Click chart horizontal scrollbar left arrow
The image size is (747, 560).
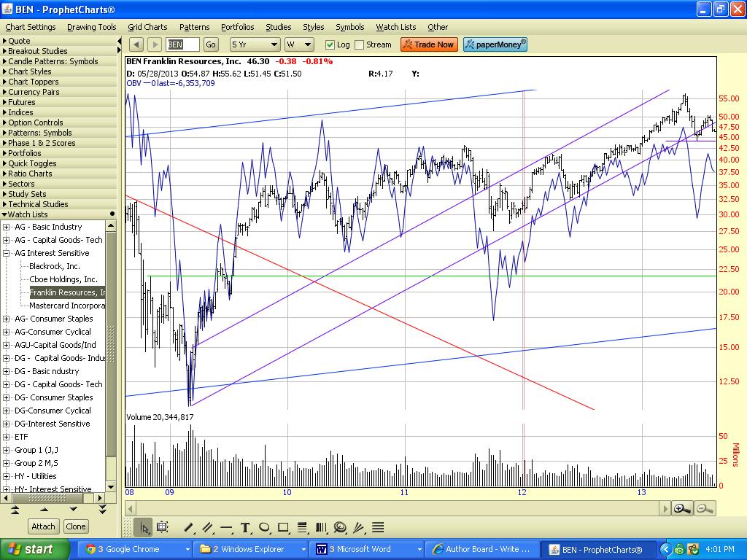130,508
